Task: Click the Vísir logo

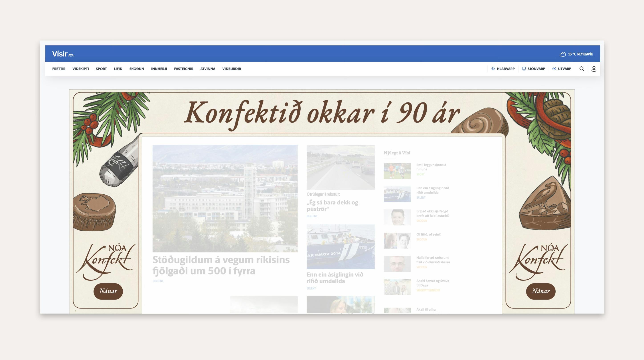Action: point(63,54)
